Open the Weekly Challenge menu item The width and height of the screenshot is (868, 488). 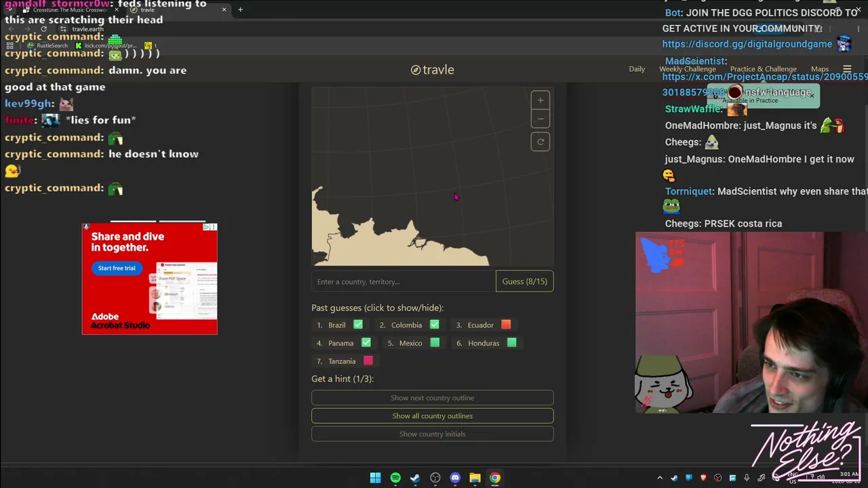pyautogui.click(x=687, y=69)
